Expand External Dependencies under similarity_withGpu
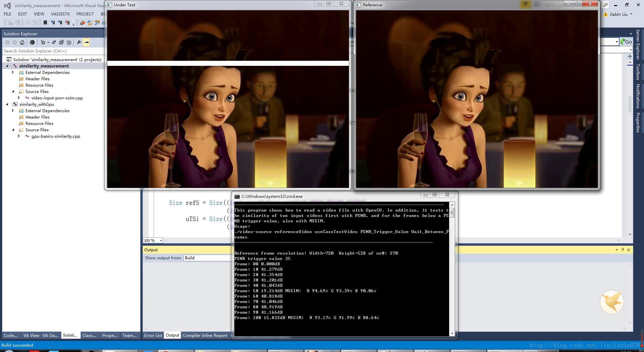644x352 pixels. tap(13, 111)
